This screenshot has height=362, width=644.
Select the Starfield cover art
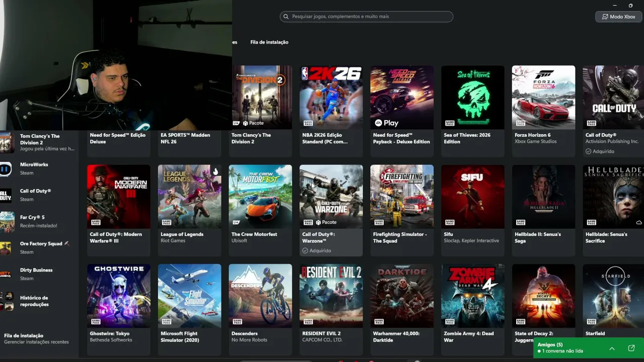(x=613, y=296)
